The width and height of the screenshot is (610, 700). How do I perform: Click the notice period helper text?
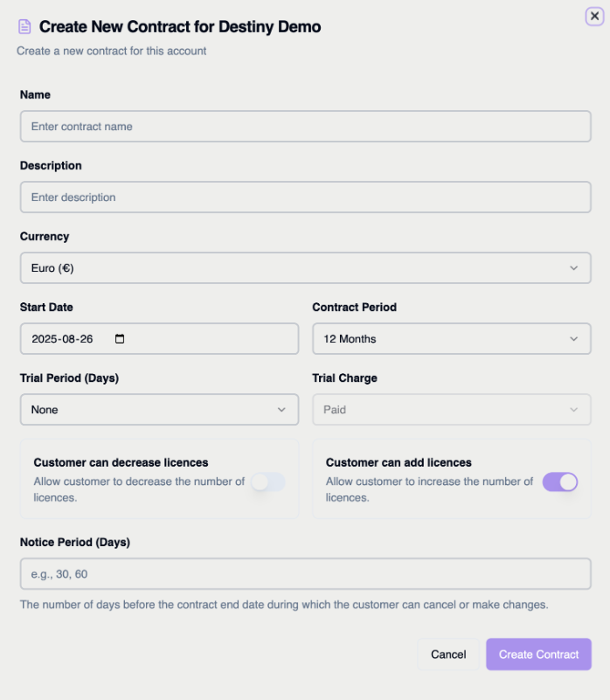coord(284,605)
